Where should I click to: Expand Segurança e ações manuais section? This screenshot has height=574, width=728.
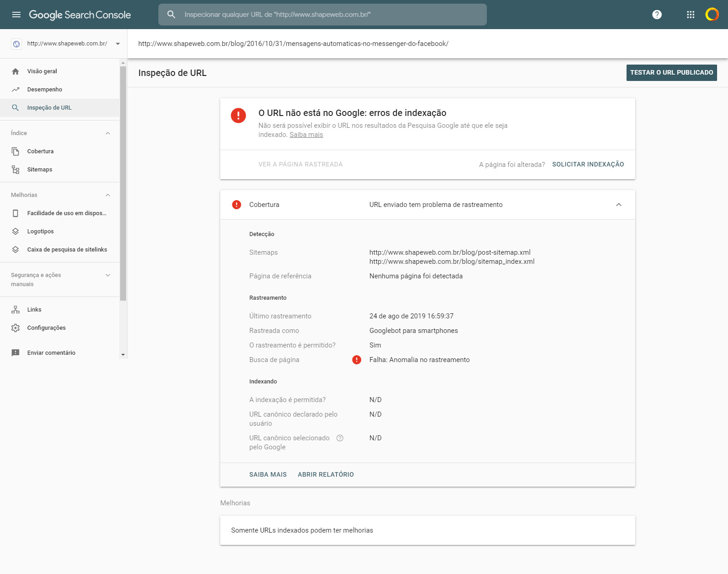click(x=108, y=275)
